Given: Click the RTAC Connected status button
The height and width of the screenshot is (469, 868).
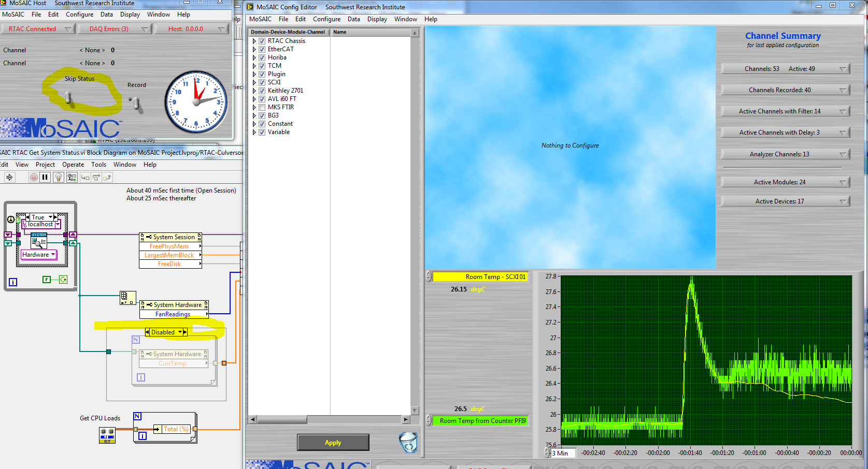Looking at the screenshot, I should coord(37,29).
